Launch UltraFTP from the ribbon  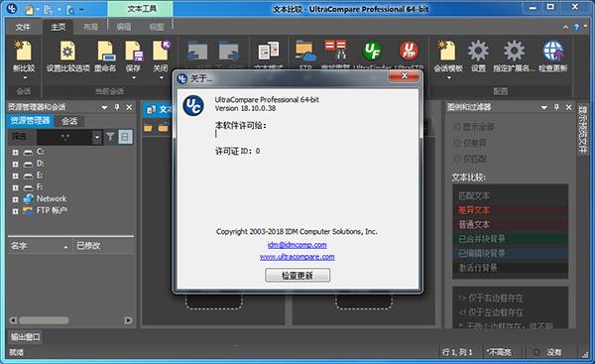409,52
